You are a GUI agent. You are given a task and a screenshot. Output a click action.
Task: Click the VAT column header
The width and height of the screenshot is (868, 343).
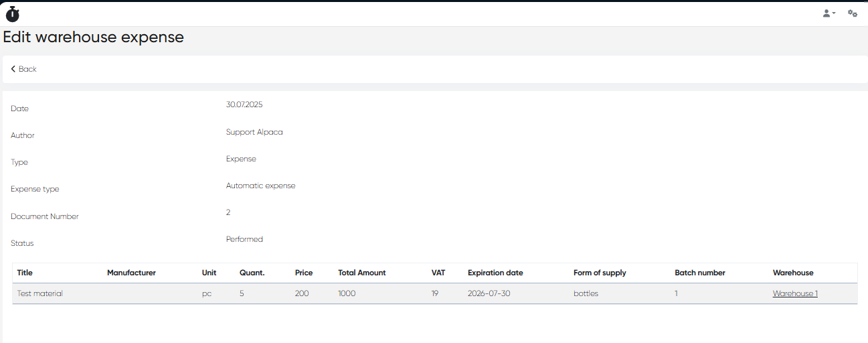(438, 273)
